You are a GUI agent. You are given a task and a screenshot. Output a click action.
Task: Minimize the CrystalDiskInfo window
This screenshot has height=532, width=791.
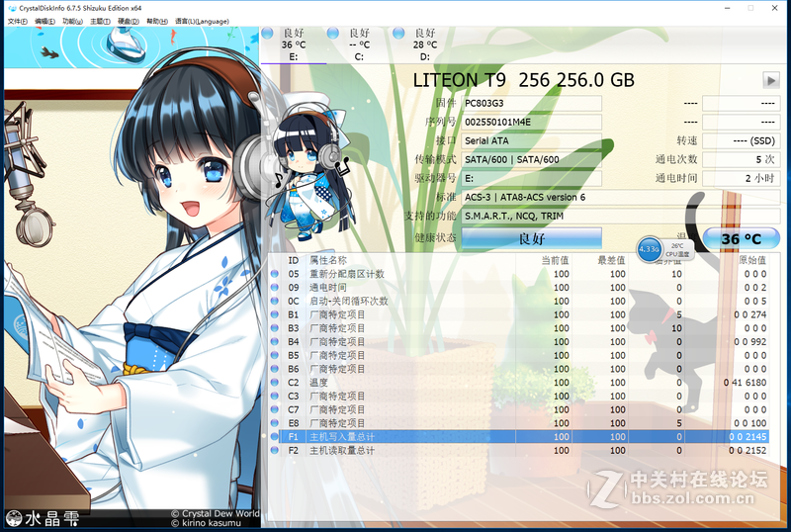point(728,8)
